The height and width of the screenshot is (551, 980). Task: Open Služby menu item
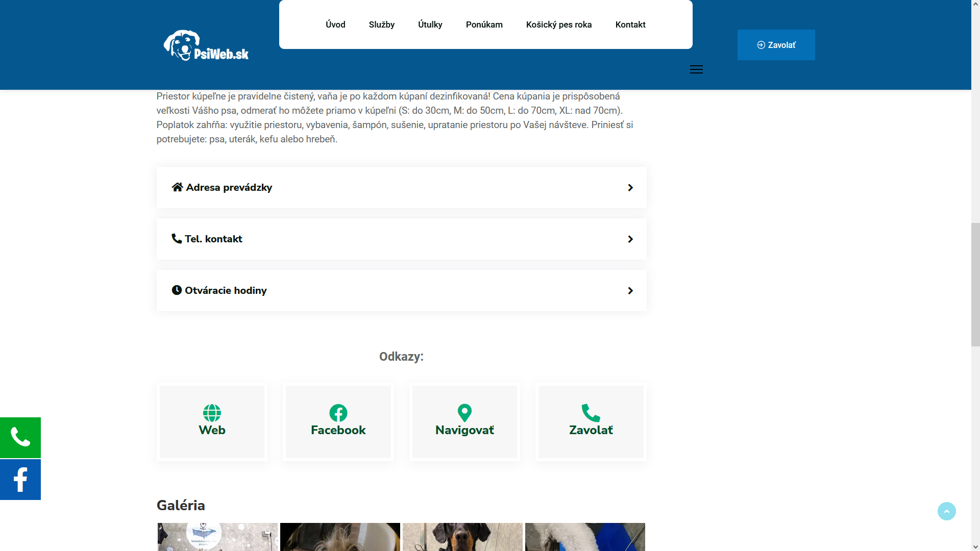(382, 24)
